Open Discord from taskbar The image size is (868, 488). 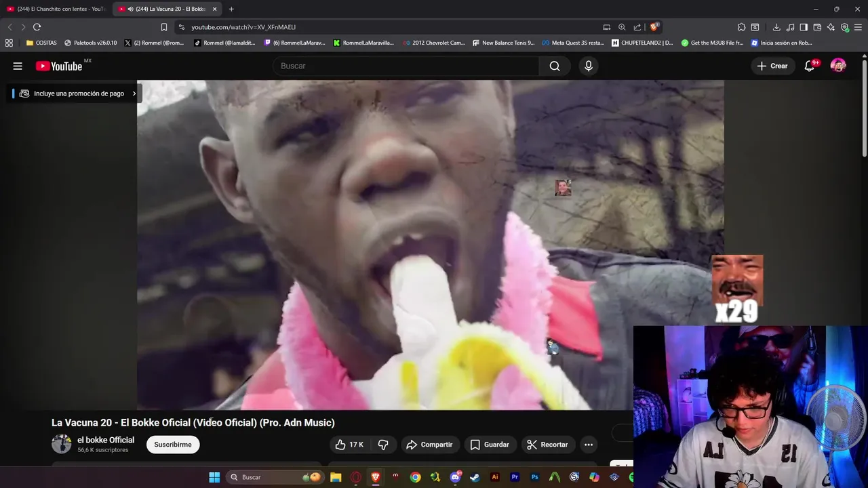[x=455, y=477]
